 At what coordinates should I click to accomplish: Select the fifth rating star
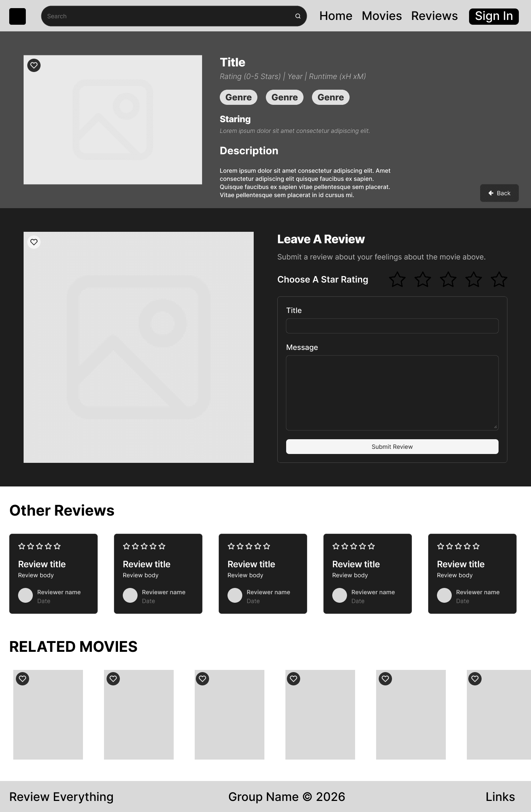[499, 279]
